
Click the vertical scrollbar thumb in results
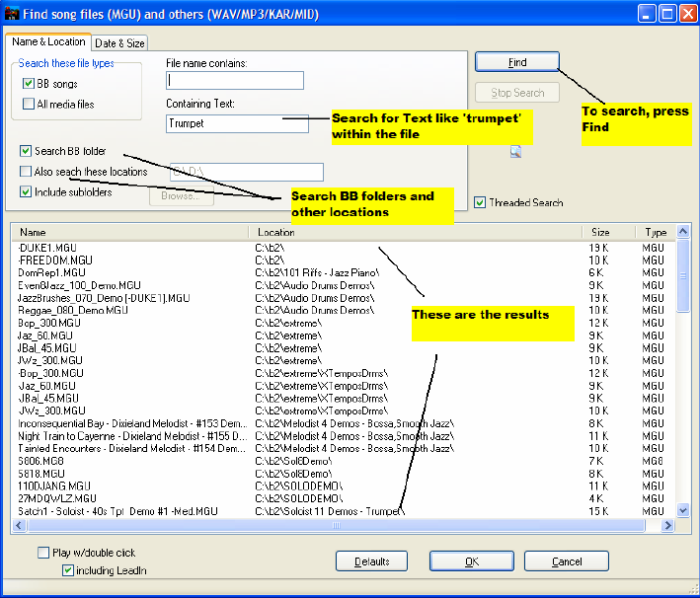tap(682, 275)
